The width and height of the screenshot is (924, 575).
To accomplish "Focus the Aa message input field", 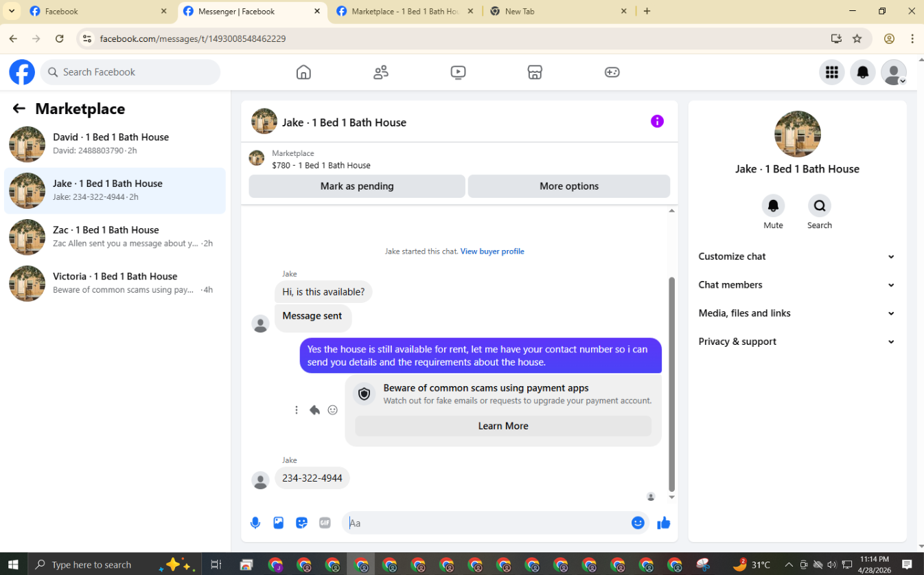I will (485, 523).
